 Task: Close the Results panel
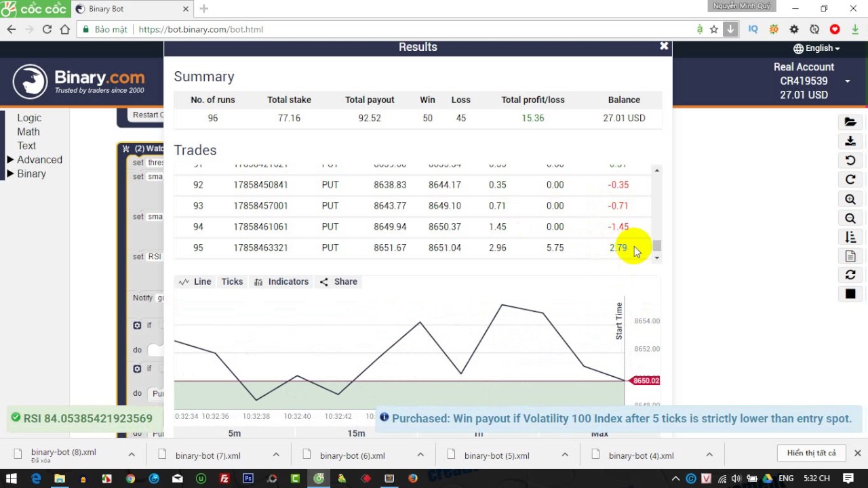664,46
